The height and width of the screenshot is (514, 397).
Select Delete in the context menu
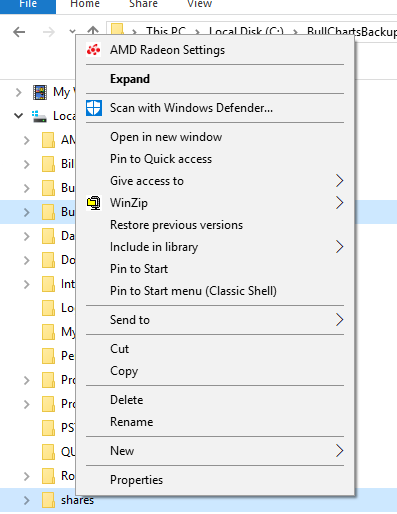point(215,400)
